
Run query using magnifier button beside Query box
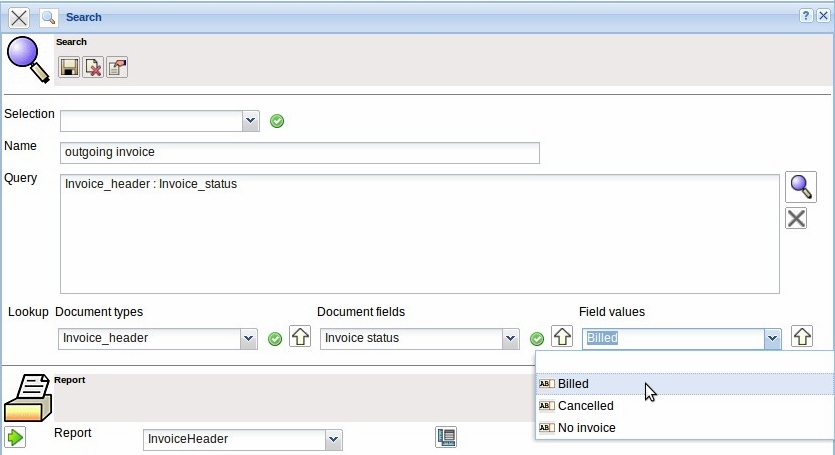pyautogui.click(x=800, y=187)
